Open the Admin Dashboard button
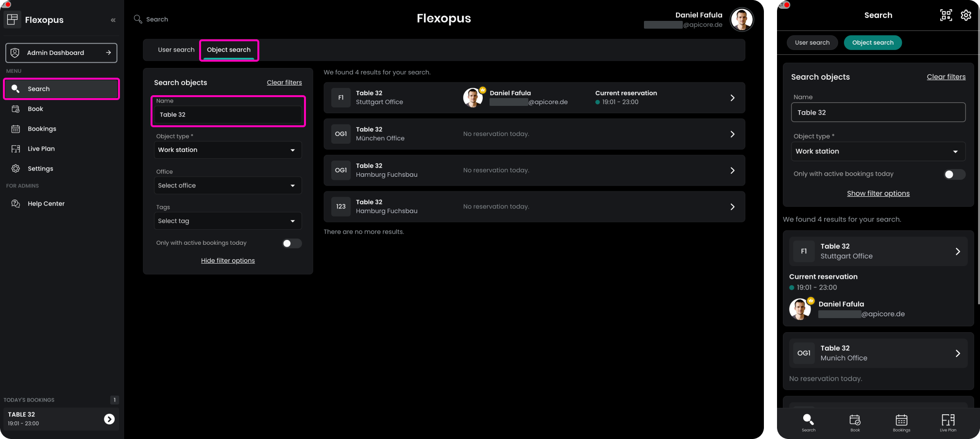The width and height of the screenshot is (980, 439). click(x=61, y=52)
